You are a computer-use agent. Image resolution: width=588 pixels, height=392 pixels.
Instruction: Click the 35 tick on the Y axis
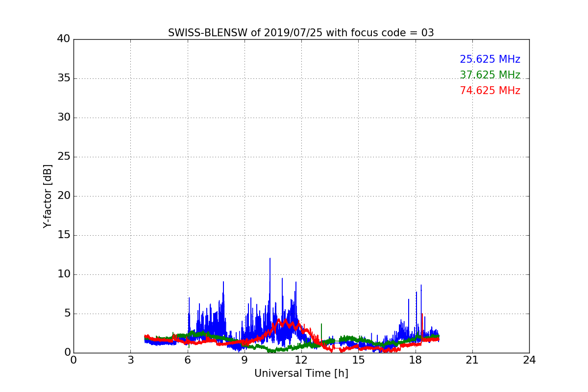(x=64, y=78)
